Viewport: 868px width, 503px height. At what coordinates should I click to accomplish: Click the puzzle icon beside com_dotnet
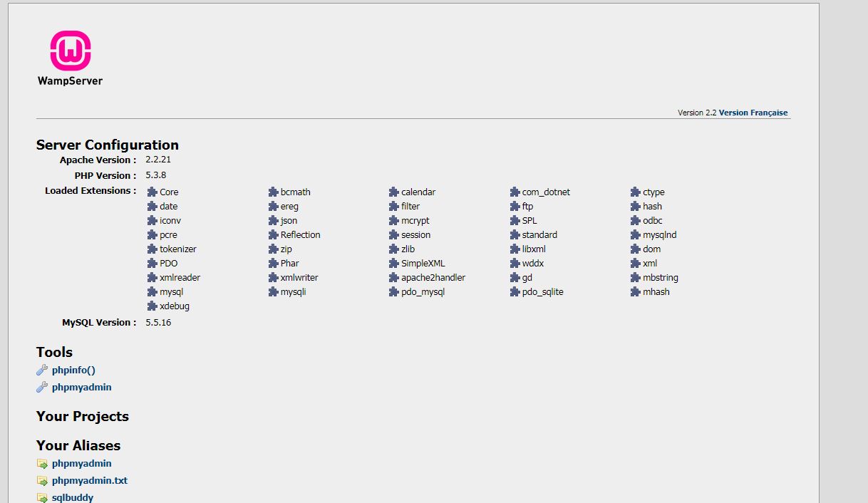[515, 192]
